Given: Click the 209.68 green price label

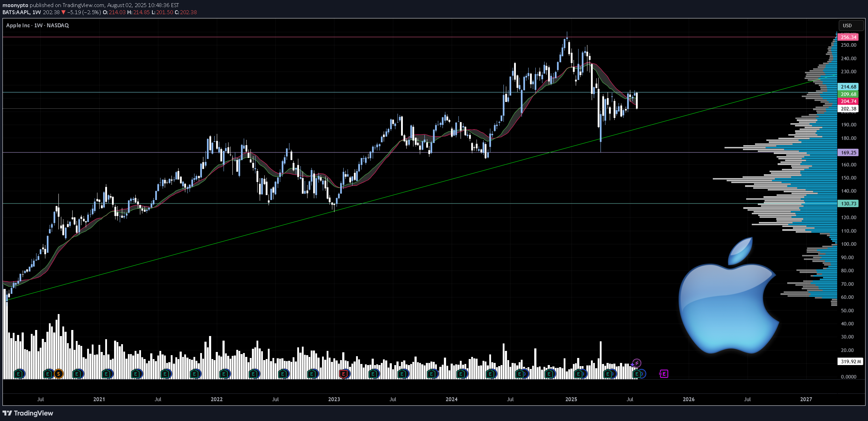Looking at the screenshot, I should coord(848,94).
